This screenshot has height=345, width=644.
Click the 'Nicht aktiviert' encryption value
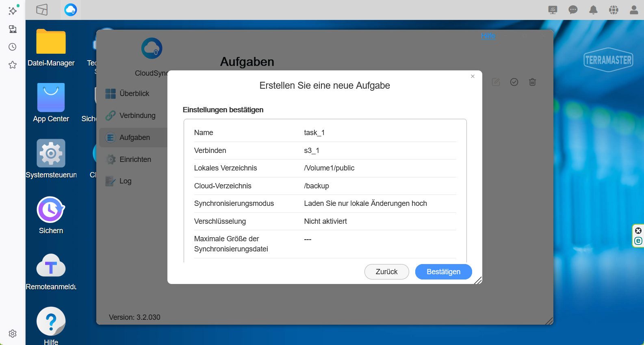tap(325, 221)
